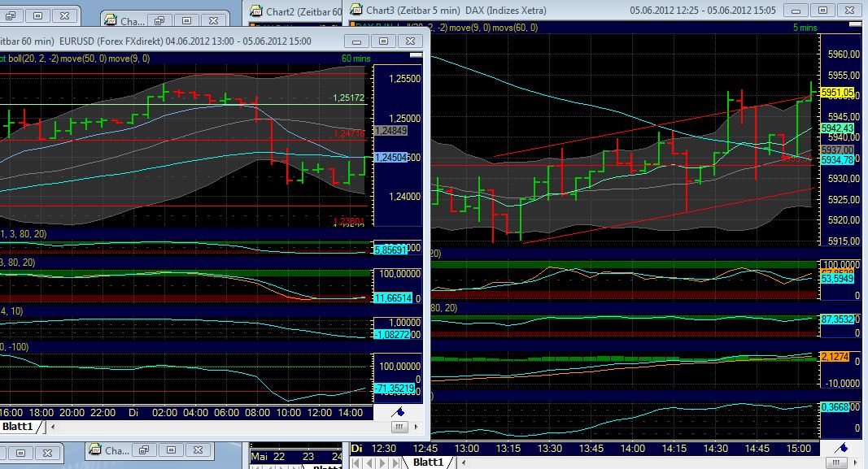Screen dimensions: 868x469
Task: Click the first-bar navigation icon in the DAX window
Action: (354, 462)
